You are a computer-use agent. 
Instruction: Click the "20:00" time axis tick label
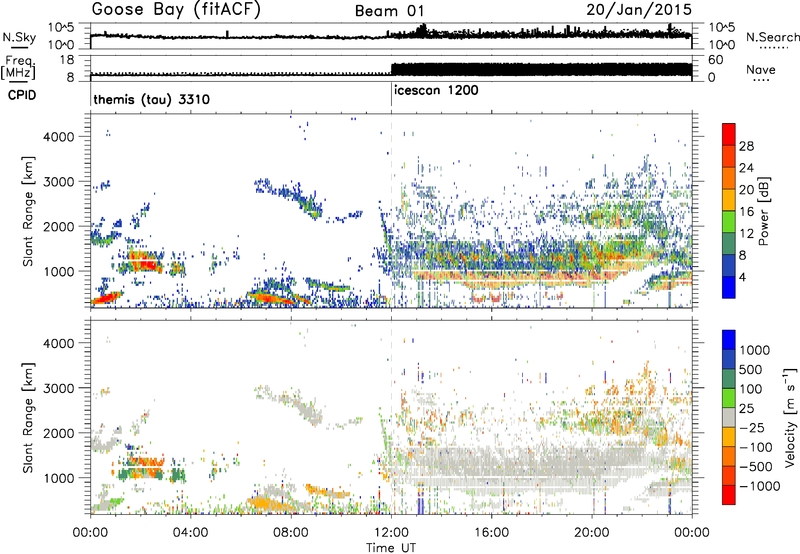click(592, 533)
